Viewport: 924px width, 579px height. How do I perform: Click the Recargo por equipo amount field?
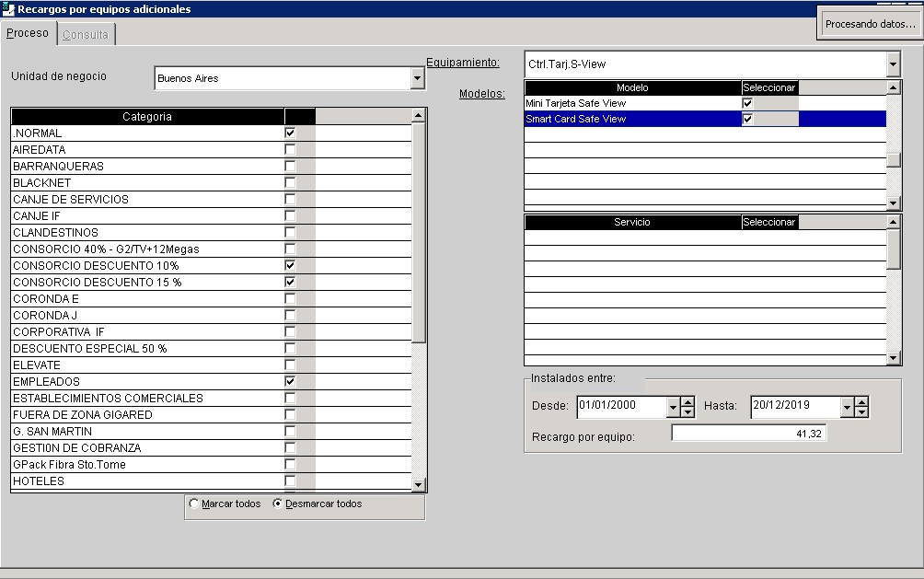click(748, 434)
